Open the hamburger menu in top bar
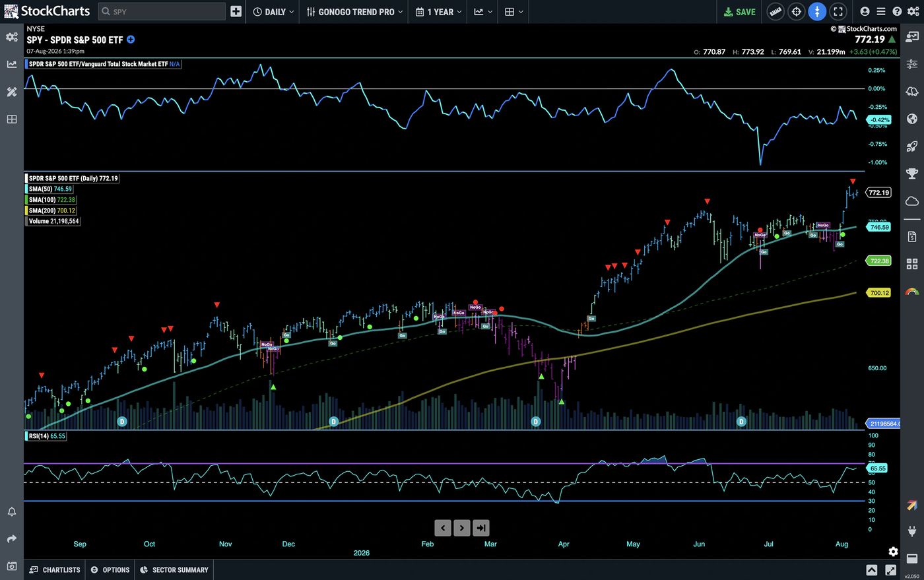 [880, 12]
